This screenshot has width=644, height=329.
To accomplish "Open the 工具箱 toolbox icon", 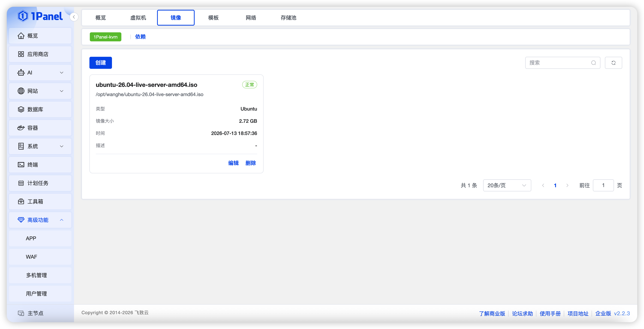I will click(x=21, y=201).
